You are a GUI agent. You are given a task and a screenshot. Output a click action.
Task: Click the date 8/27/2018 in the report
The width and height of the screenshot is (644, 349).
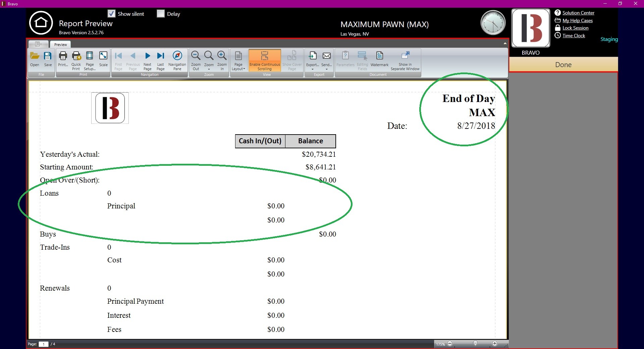point(476,126)
